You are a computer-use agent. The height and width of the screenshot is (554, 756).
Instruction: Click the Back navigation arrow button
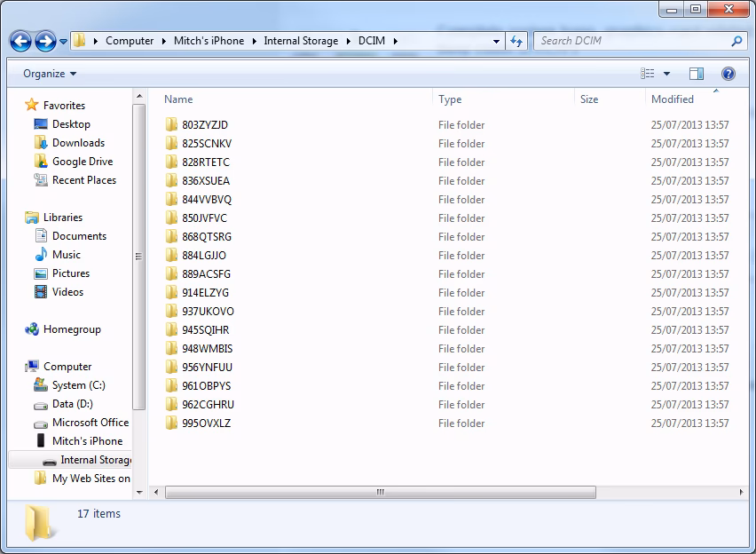(21, 41)
